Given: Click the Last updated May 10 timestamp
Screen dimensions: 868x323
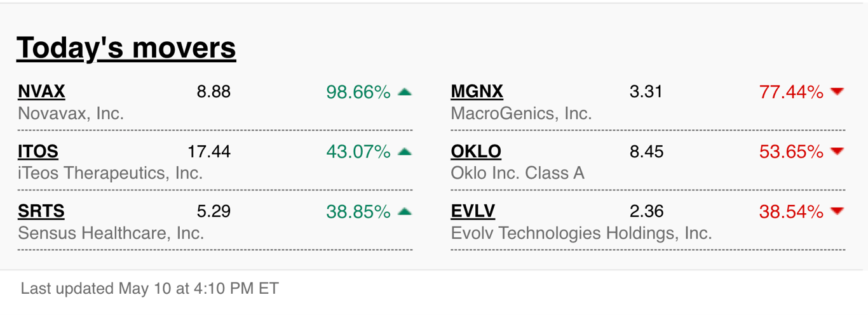Looking at the screenshot, I should pyautogui.click(x=149, y=289).
